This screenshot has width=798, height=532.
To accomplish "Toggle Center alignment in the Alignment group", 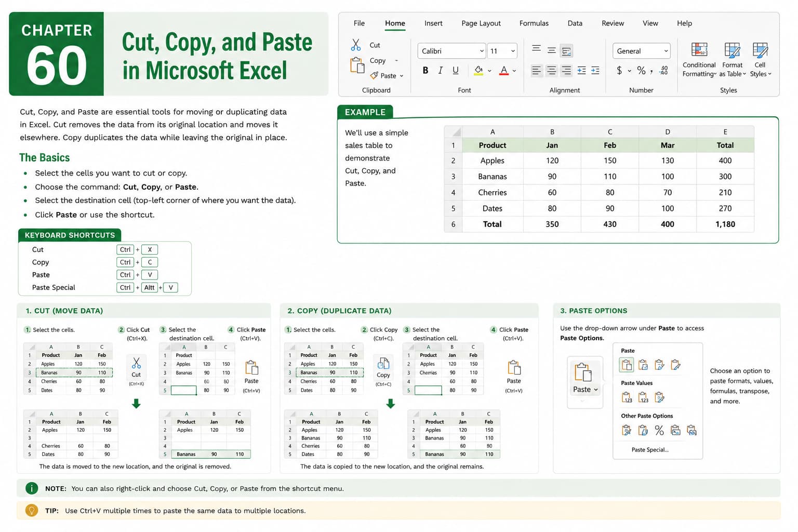I will click(x=551, y=70).
